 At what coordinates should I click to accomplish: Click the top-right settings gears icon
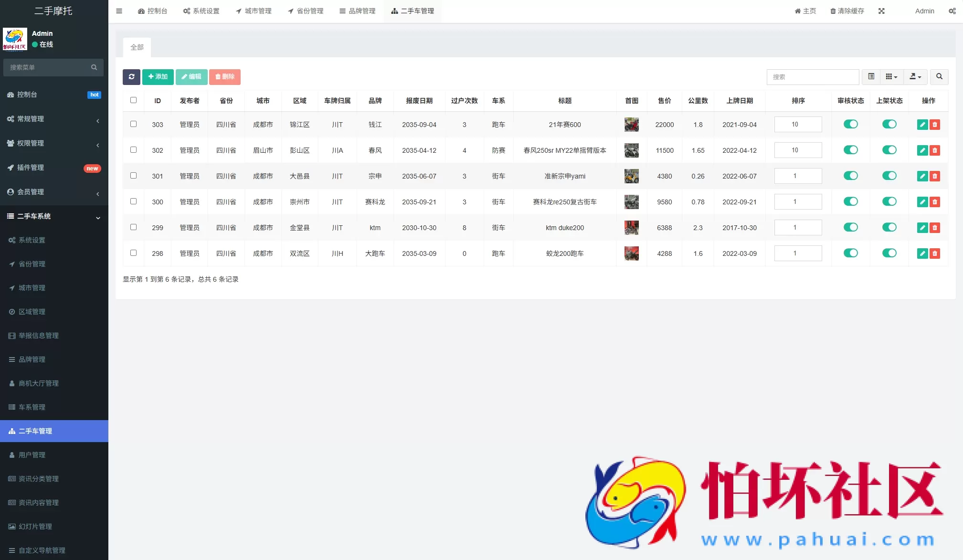click(x=952, y=11)
